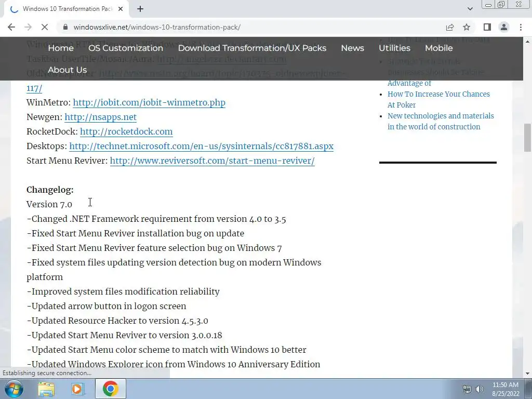Open the Windows Start menu
Image resolution: width=532 pixels, height=399 pixels.
click(14, 389)
